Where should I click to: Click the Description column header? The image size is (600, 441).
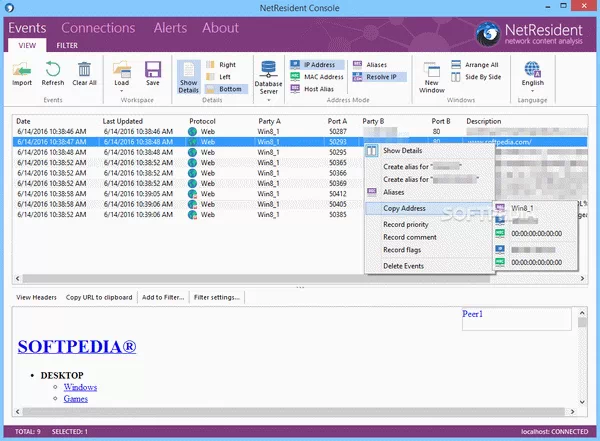pyautogui.click(x=484, y=121)
